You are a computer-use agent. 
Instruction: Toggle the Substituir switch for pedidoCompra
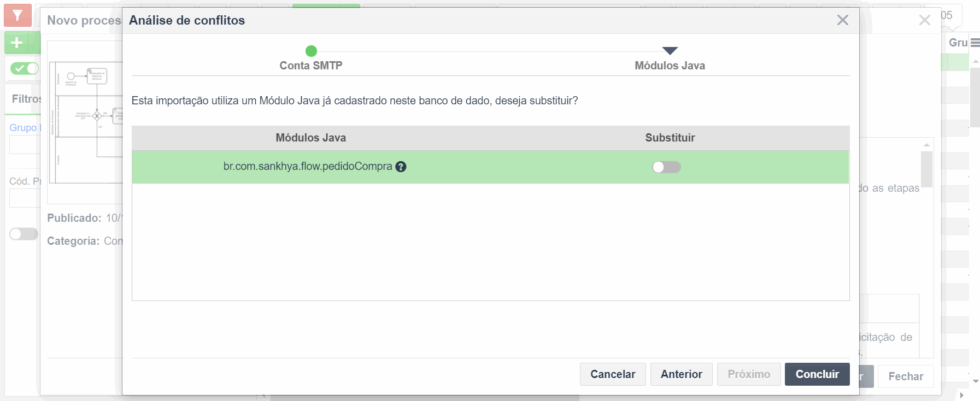[x=666, y=167]
